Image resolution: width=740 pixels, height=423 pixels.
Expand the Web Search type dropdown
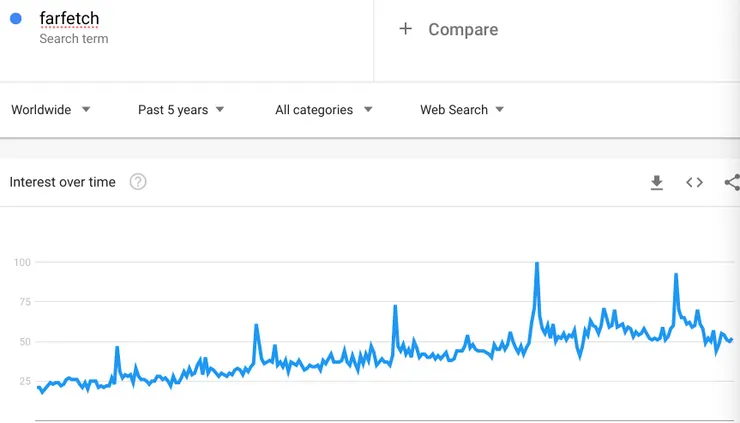coord(462,110)
